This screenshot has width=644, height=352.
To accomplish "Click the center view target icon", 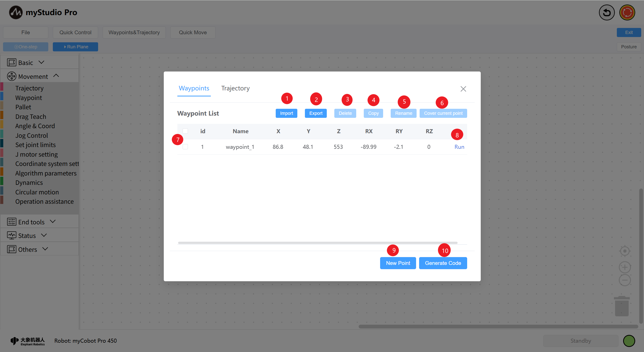I will (x=625, y=251).
